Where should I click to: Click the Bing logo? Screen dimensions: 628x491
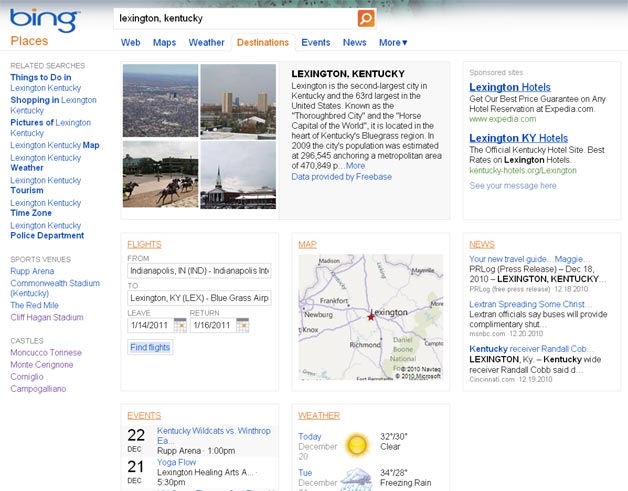pyautogui.click(x=44, y=20)
